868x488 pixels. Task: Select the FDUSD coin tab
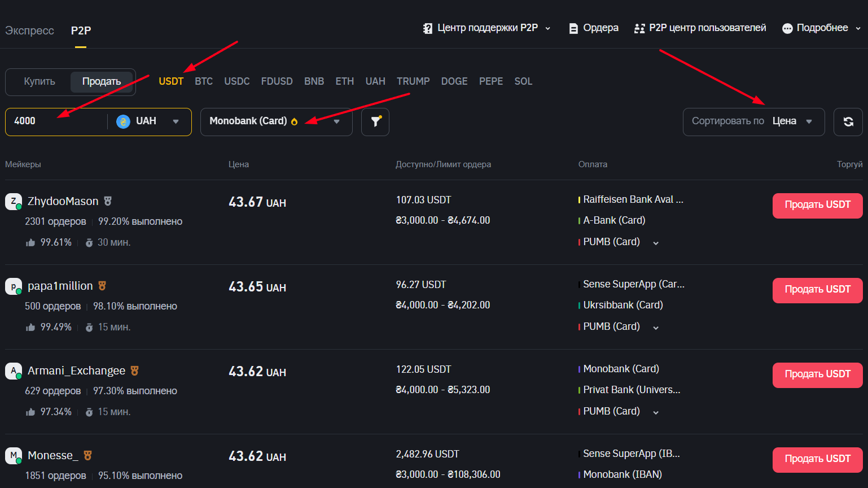pos(277,81)
